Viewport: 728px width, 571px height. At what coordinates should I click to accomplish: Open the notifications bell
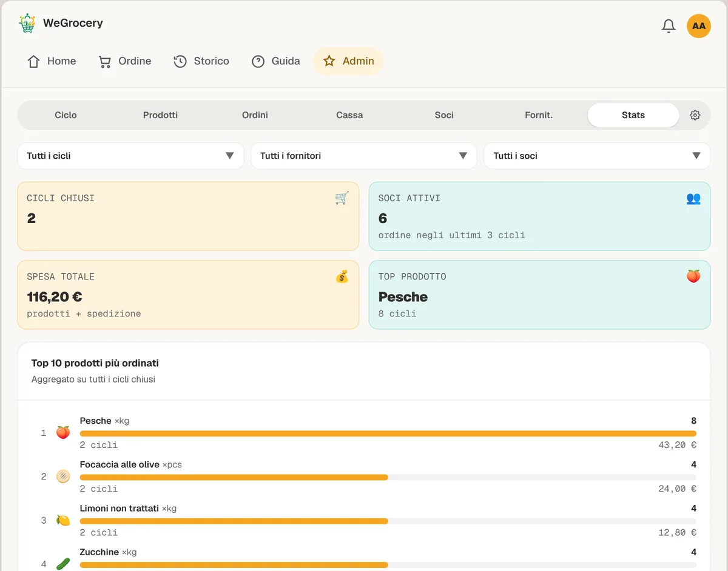point(669,26)
